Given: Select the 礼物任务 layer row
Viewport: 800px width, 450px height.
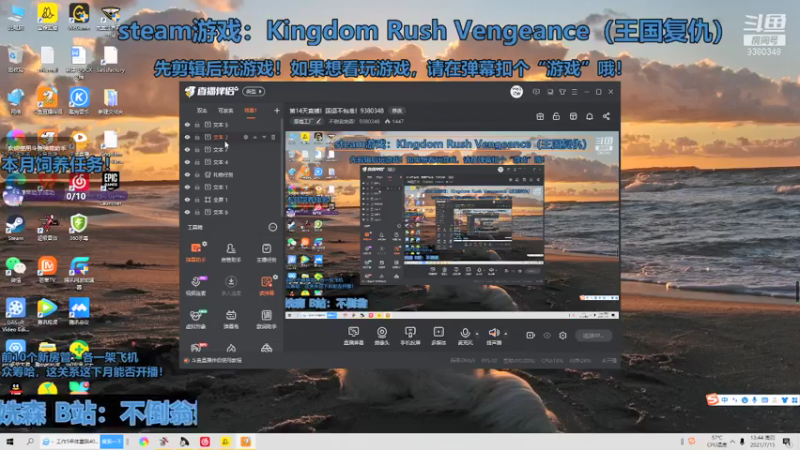Looking at the screenshot, I should pyautogui.click(x=232, y=174).
